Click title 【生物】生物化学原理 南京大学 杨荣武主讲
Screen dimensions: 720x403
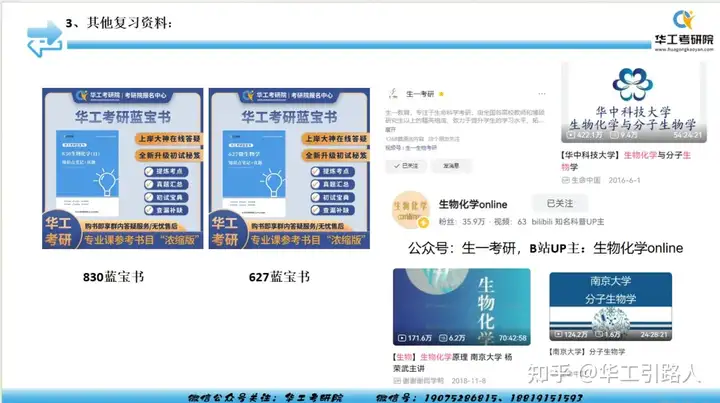click(x=452, y=362)
